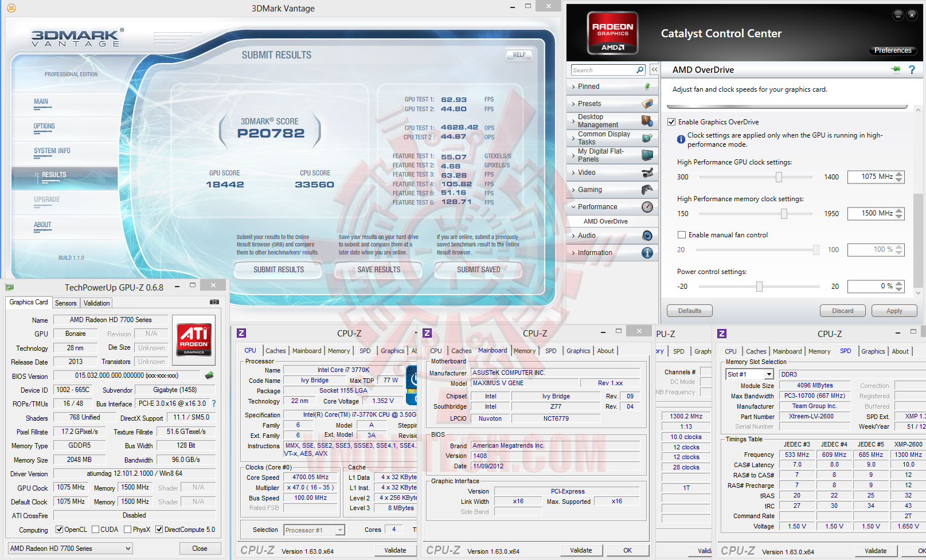Switch to the Validation tab in GPU-Z
The width and height of the screenshot is (926, 560).
(96, 303)
